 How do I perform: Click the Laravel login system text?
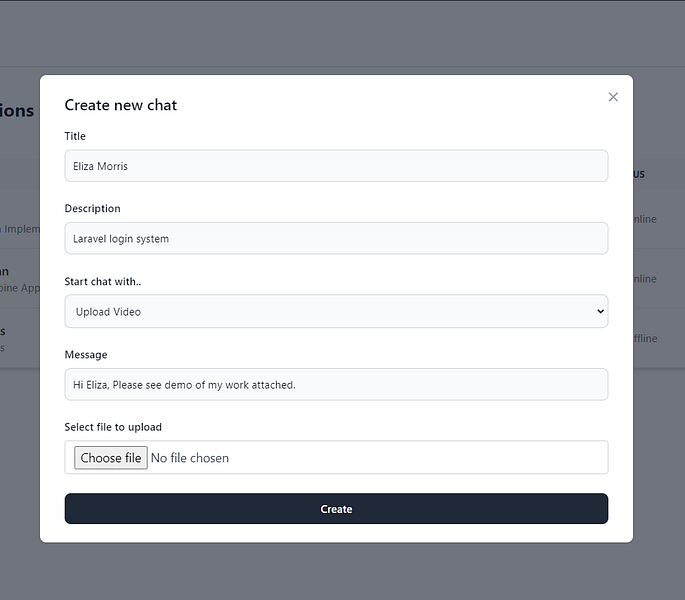point(121,239)
